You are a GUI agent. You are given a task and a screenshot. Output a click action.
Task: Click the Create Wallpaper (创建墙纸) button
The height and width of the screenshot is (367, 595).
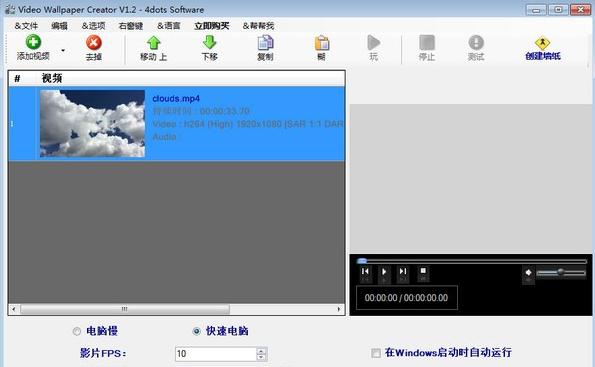(543, 49)
